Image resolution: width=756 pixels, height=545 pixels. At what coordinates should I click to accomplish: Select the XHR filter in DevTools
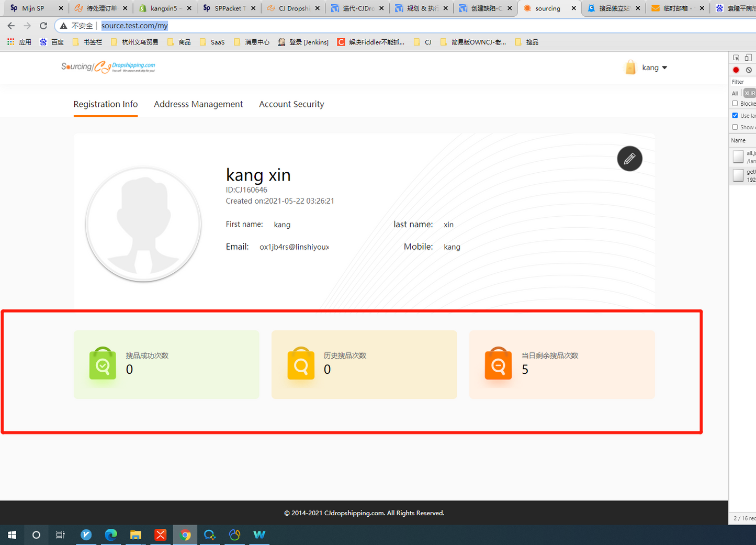point(750,93)
